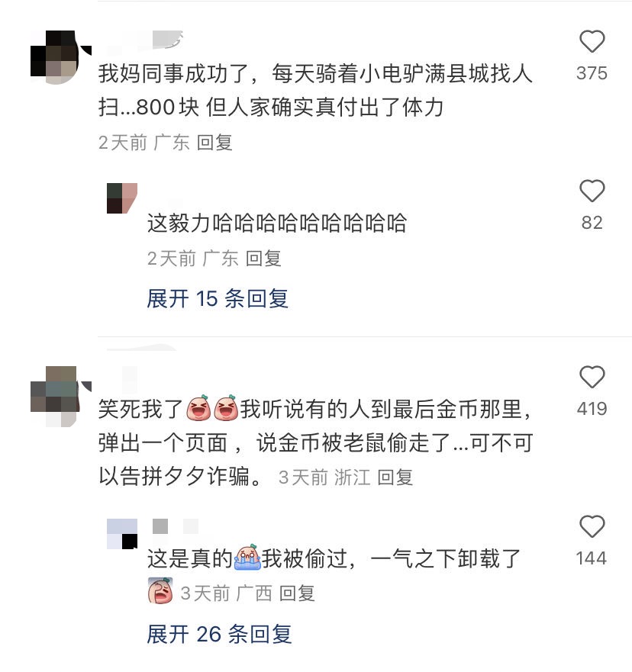
Task: Open avatar of 这是真的 replier
Action: pyautogui.click(x=122, y=534)
